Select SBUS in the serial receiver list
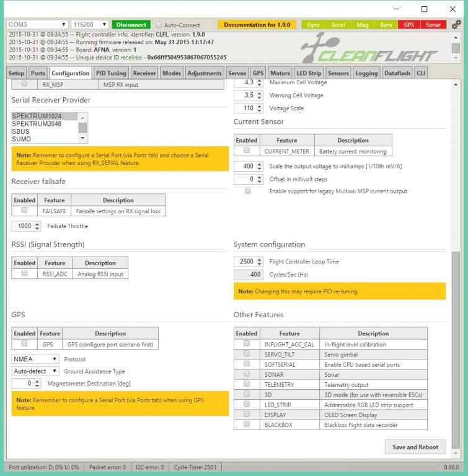 tap(22, 131)
